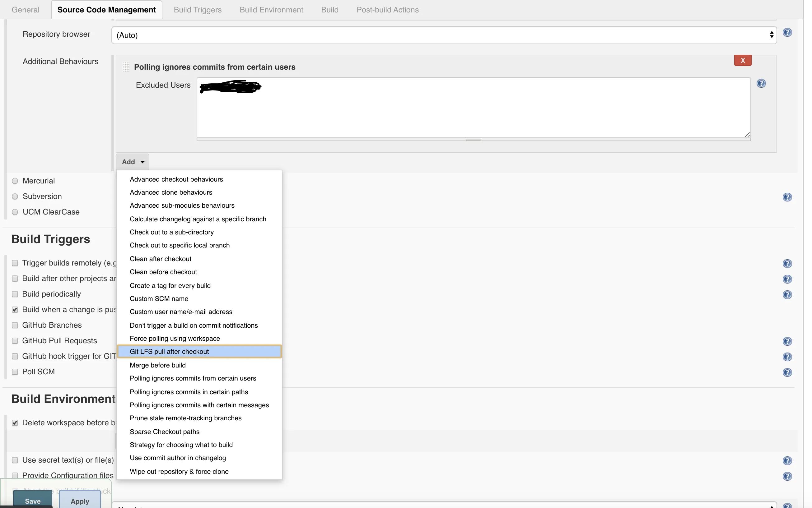
Task: Select the Mercurial radio button
Action: 15,181
